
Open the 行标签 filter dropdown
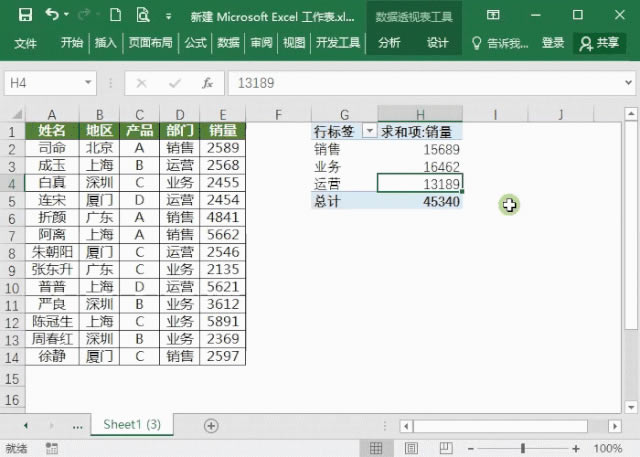[x=369, y=131]
